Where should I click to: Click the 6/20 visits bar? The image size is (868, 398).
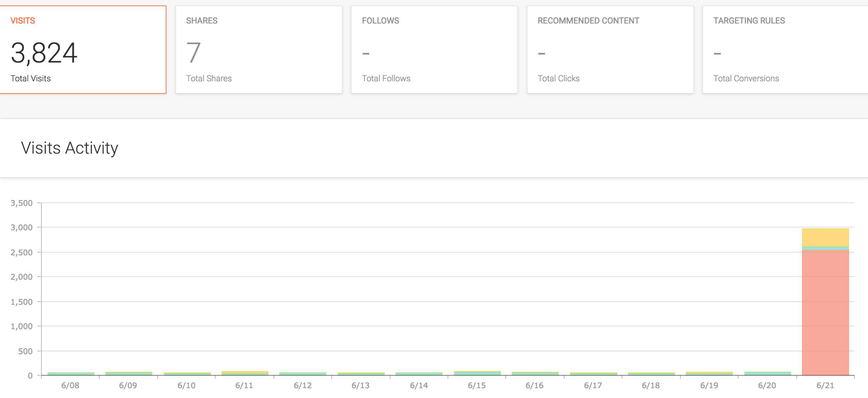coord(768,373)
